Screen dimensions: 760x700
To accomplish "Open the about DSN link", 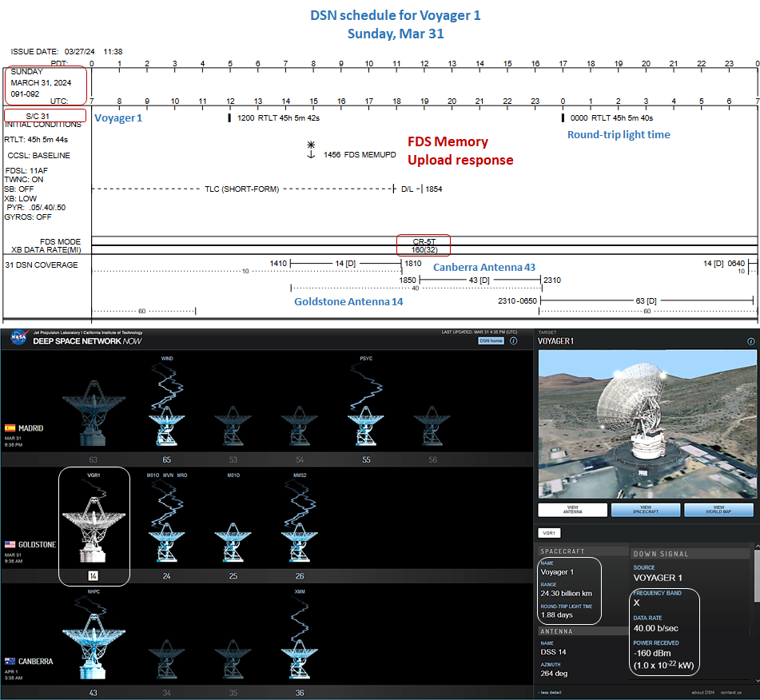I will pos(703,692).
